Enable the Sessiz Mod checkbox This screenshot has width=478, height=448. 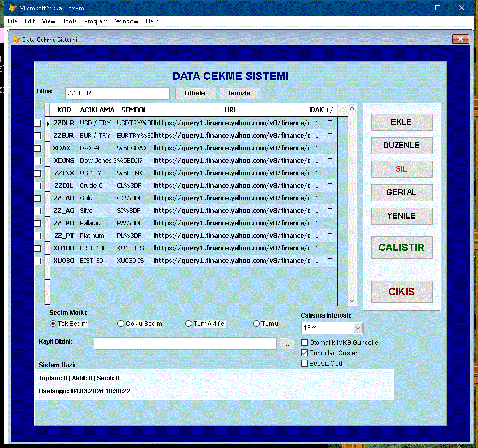(x=305, y=364)
